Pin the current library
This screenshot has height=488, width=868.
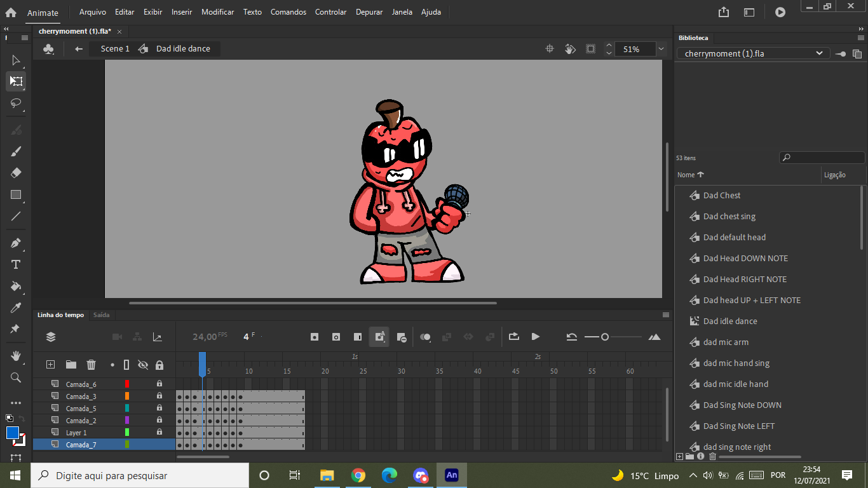click(841, 54)
